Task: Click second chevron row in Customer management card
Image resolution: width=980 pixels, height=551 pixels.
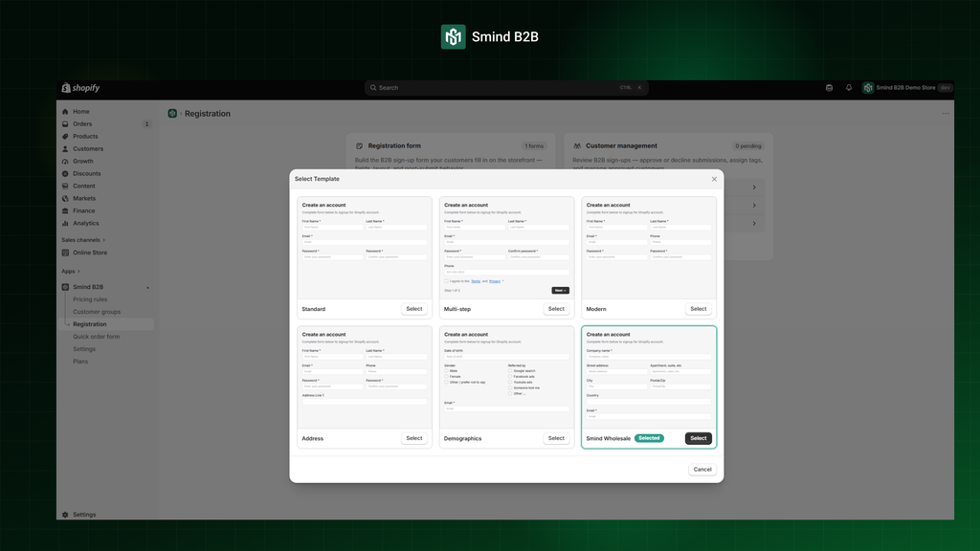Action: coord(754,206)
